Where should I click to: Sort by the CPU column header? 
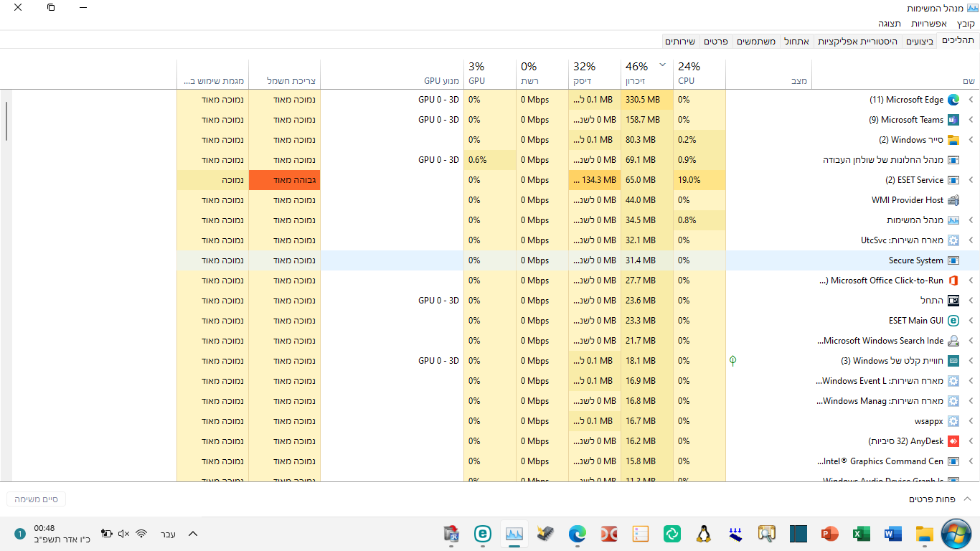[x=699, y=74]
